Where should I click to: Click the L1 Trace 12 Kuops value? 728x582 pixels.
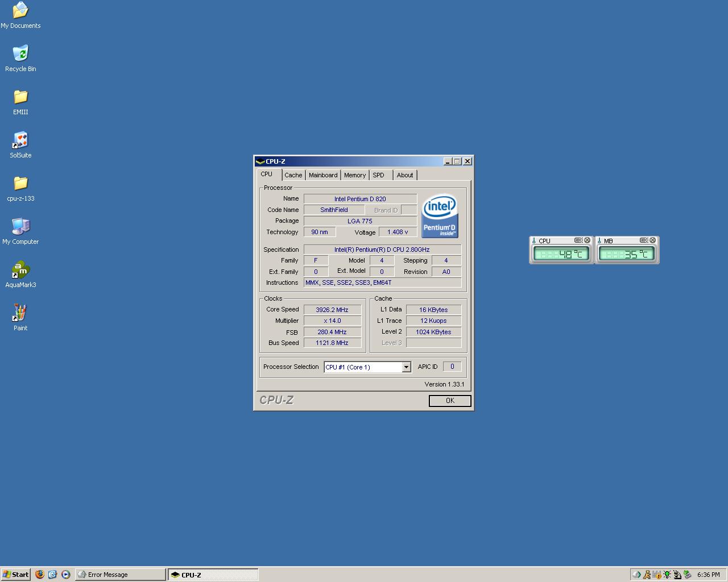433,321
